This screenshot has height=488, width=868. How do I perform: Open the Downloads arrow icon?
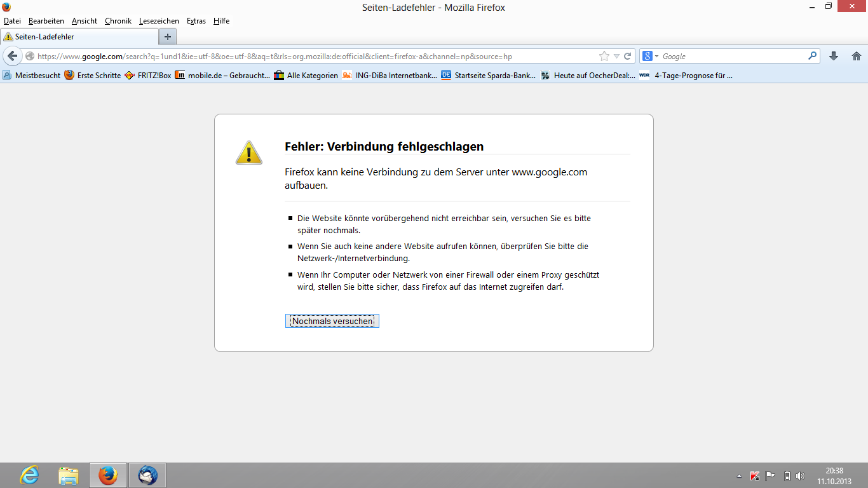(x=834, y=56)
